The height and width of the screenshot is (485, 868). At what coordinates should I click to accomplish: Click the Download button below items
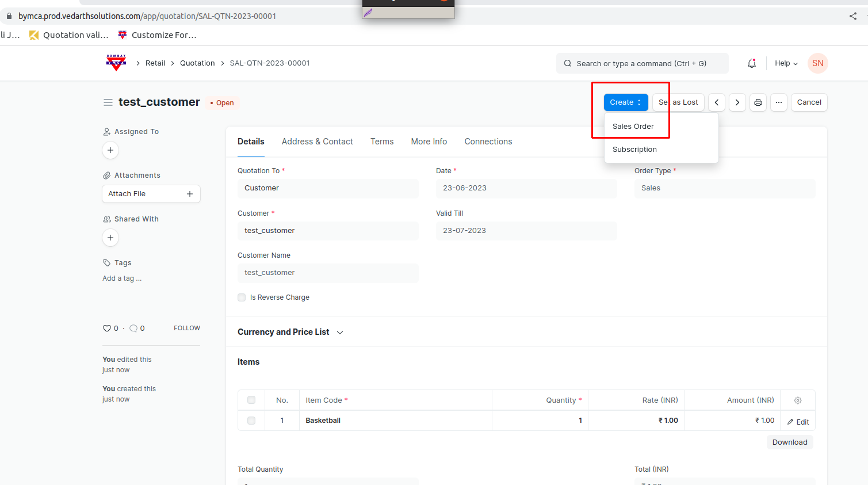789,442
